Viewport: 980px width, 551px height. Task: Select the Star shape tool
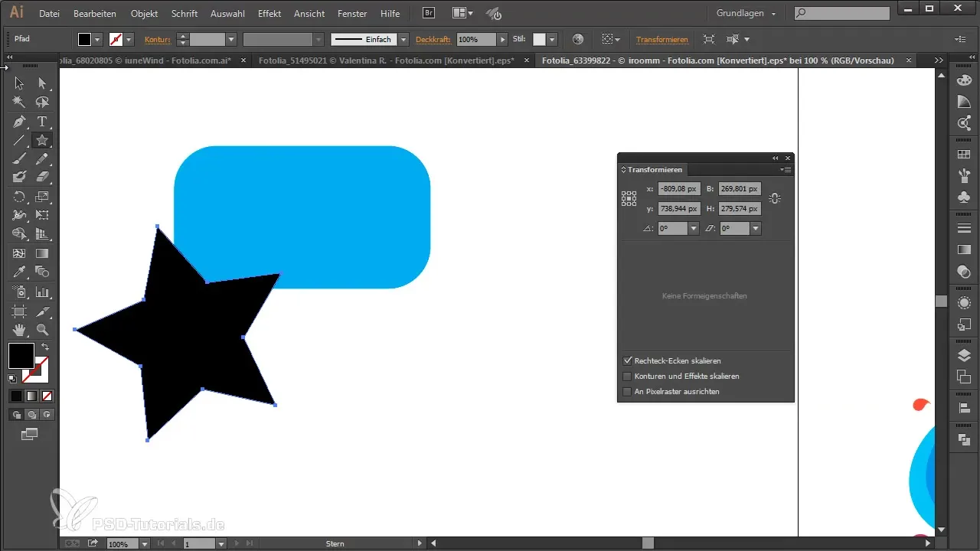(x=42, y=141)
